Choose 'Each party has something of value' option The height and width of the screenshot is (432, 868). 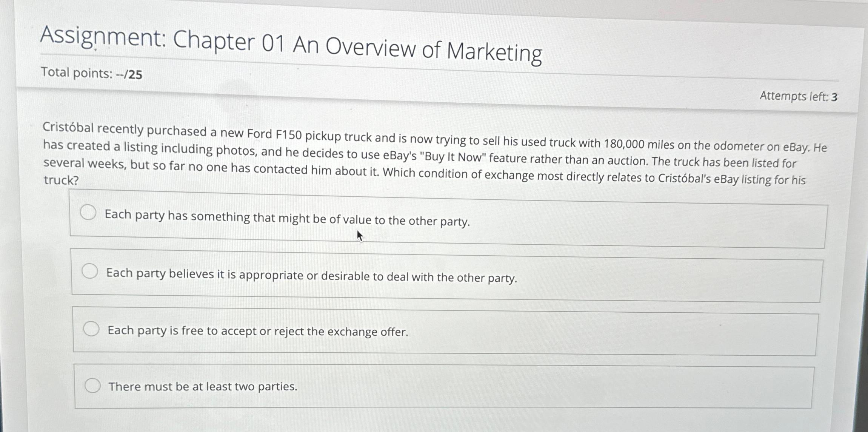(x=89, y=213)
